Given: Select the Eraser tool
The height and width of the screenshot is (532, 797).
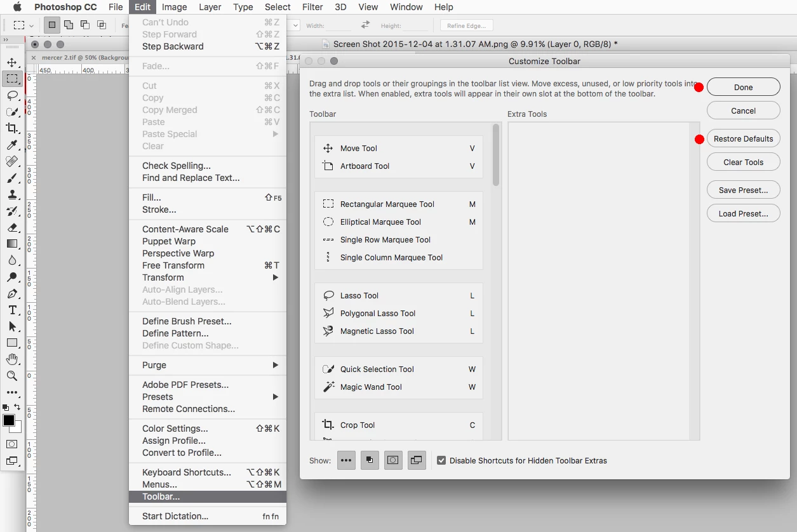Looking at the screenshot, I should tap(12, 227).
